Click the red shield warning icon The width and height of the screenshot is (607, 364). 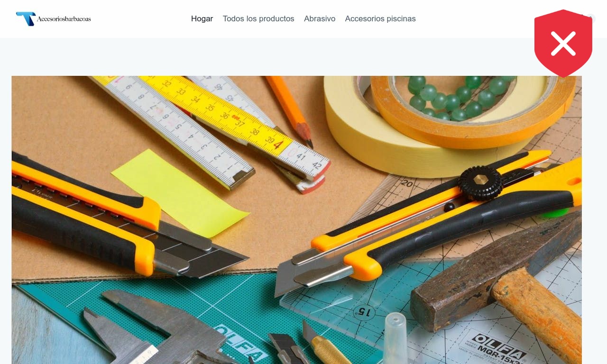[x=563, y=43]
